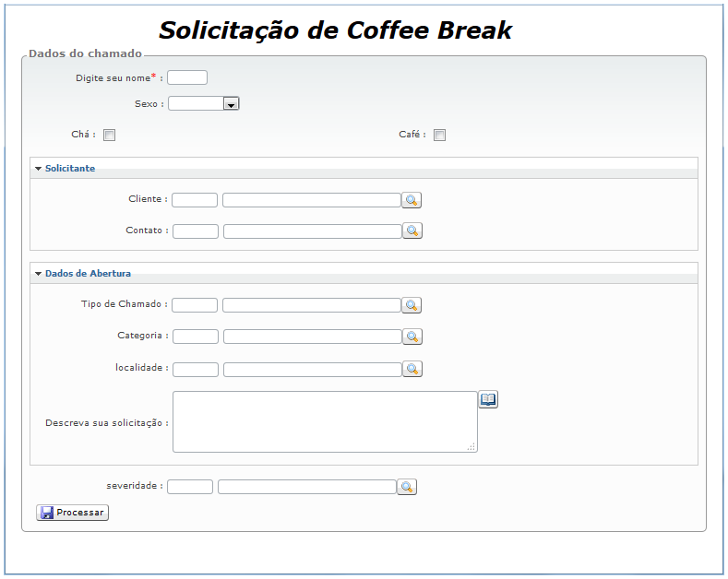
Task: Focus the Digite seu nome field
Action: point(187,77)
